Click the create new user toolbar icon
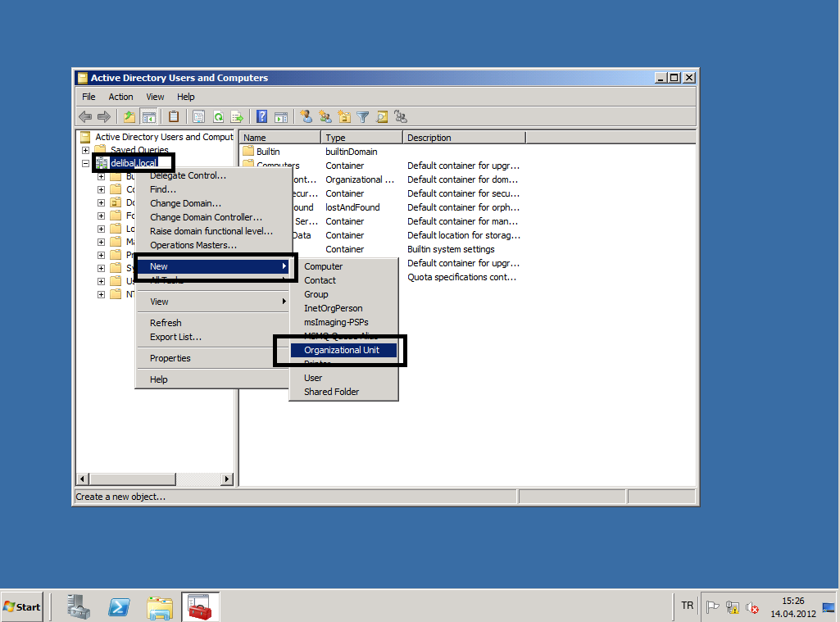 click(306, 117)
